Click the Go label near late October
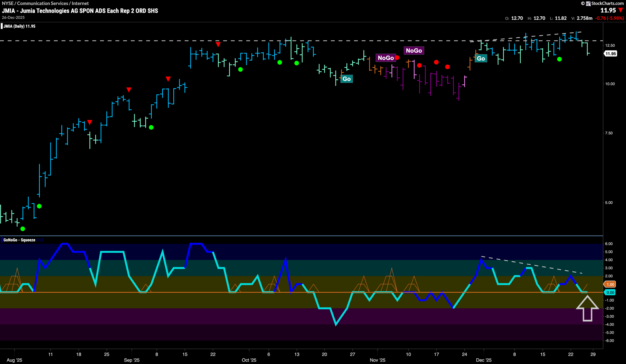 [347, 79]
